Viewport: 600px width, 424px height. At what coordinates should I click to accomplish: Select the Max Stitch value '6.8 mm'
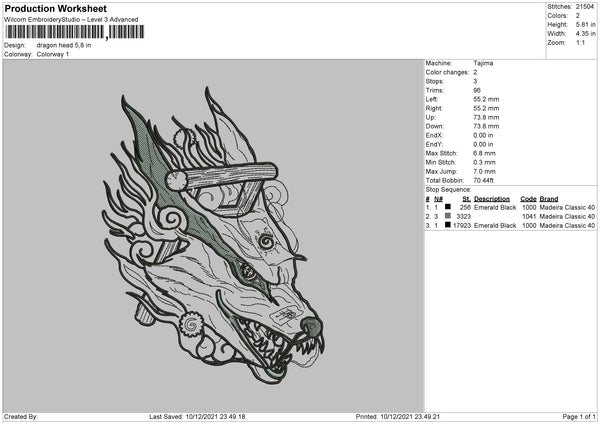tap(484, 153)
